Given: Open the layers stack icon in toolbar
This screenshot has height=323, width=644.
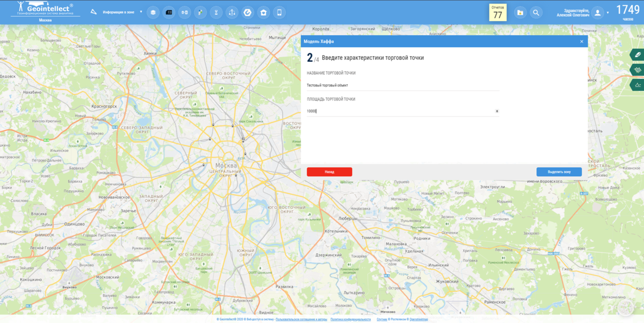Looking at the screenshot, I should click(153, 13).
